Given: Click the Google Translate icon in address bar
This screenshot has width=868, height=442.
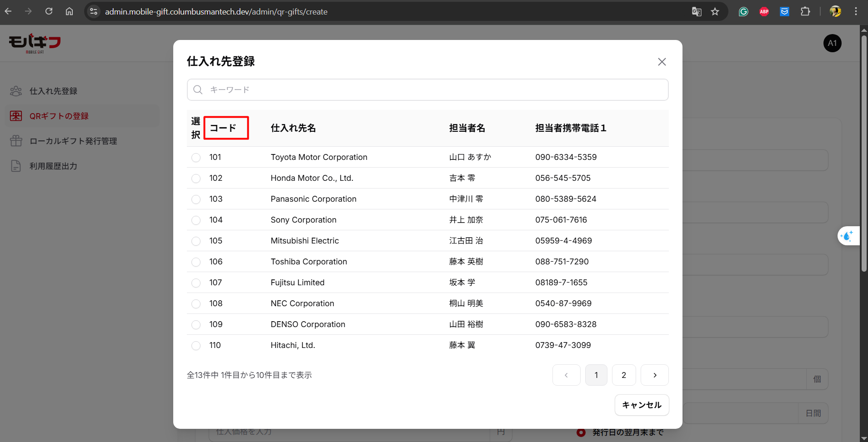Looking at the screenshot, I should point(696,12).
